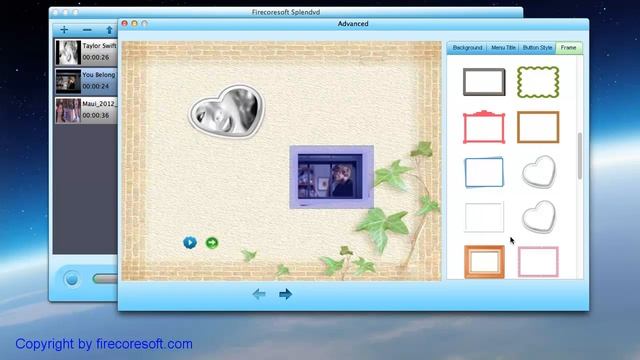Switch to the Background tab

click(x=467, y=48)
